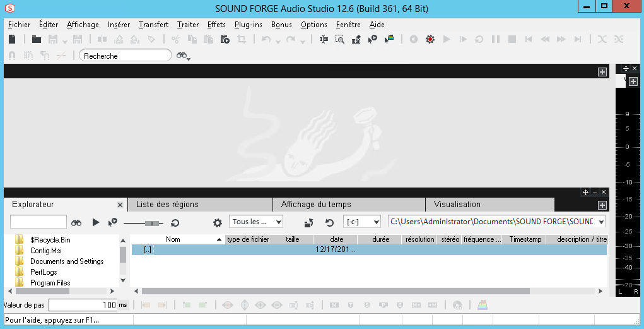This screenshot has height=329, width=644.
Task: Select the pencil envelope tool
Action: (x=356, y=39)
